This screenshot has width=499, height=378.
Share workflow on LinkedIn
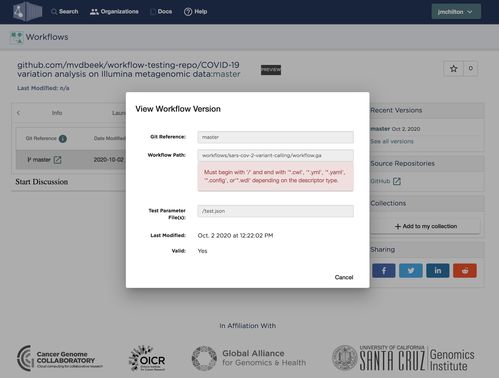coord(438,271)
